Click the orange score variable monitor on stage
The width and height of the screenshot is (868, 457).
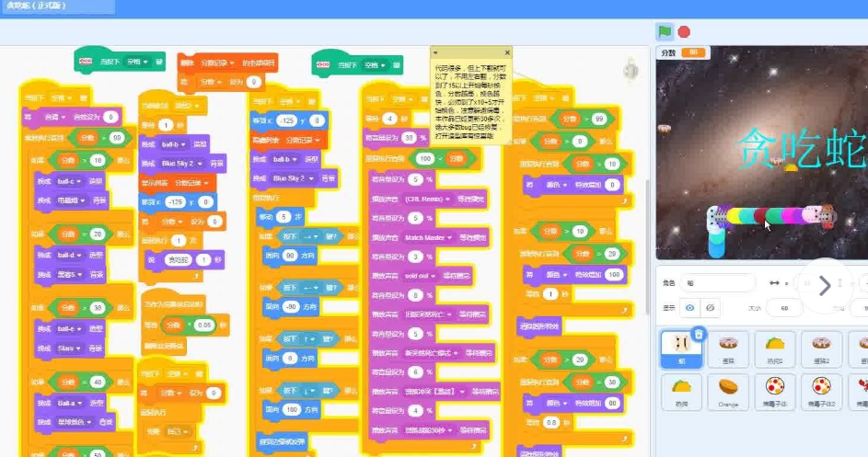pos(693,52)
